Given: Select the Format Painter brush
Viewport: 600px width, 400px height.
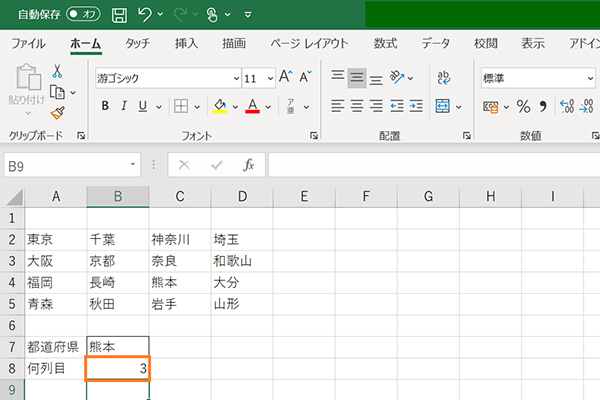Looking at the screenshot, I should pos(57,113).
